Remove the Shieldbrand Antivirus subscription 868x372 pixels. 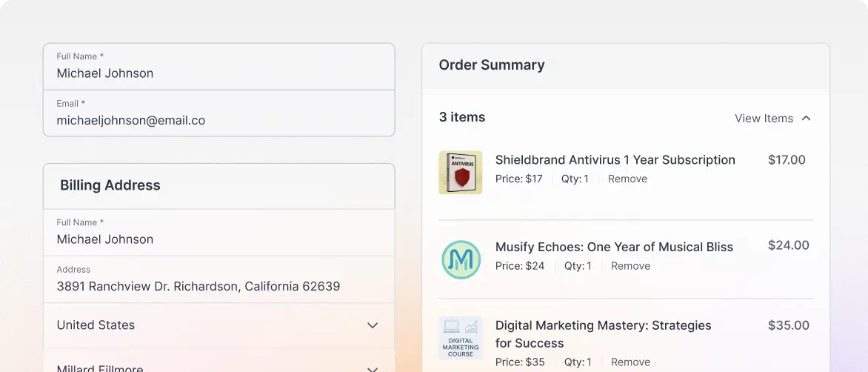627,179
